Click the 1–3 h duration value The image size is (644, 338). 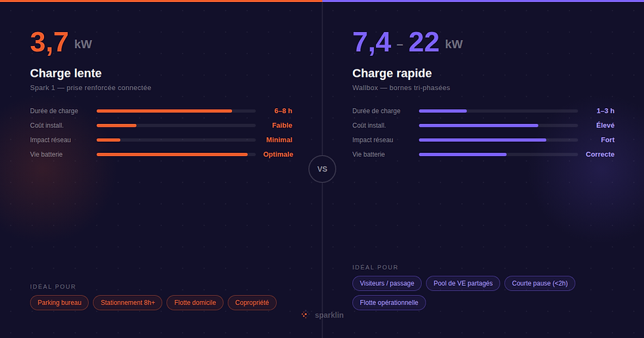tap(605, 111)
